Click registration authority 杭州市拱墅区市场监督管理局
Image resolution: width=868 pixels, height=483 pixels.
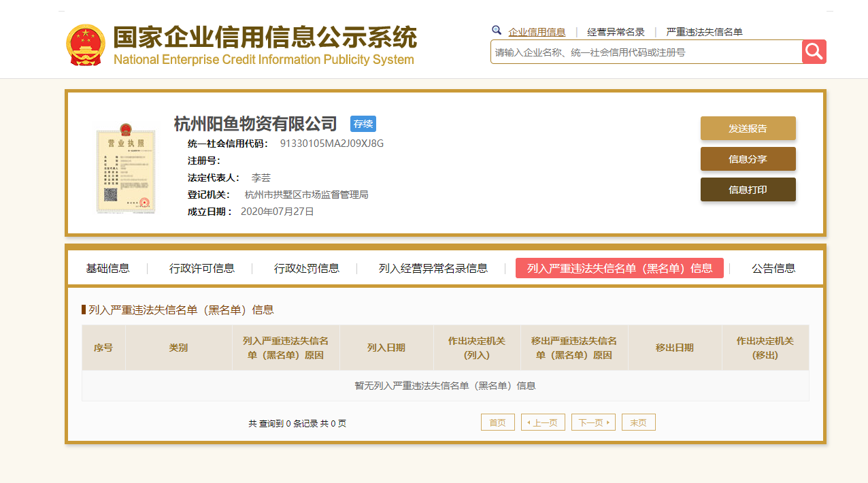[306, 195]
